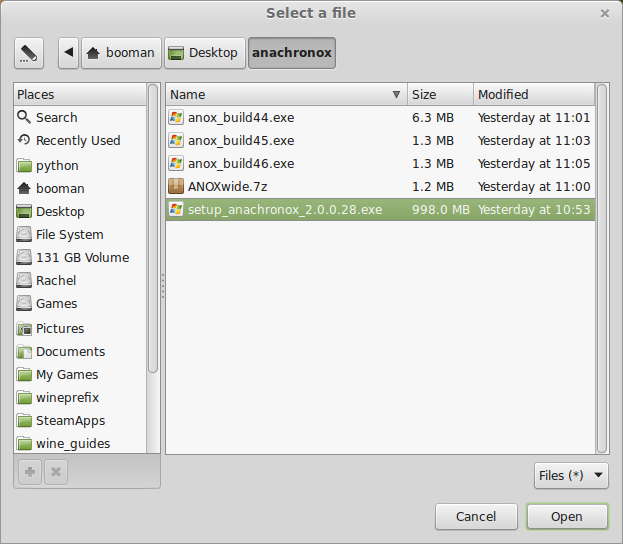Open Recently Used in Places
This screenshot has height=544, width=623.
coord(80,141)
